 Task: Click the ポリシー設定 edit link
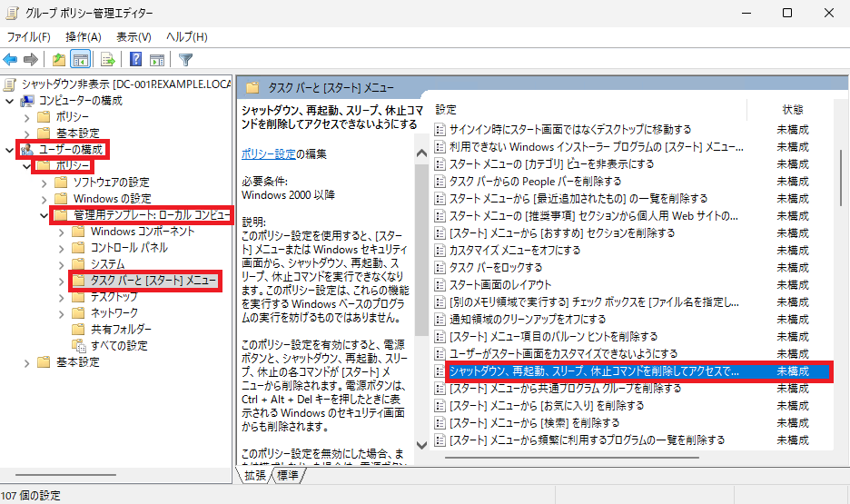click(268, 153)
